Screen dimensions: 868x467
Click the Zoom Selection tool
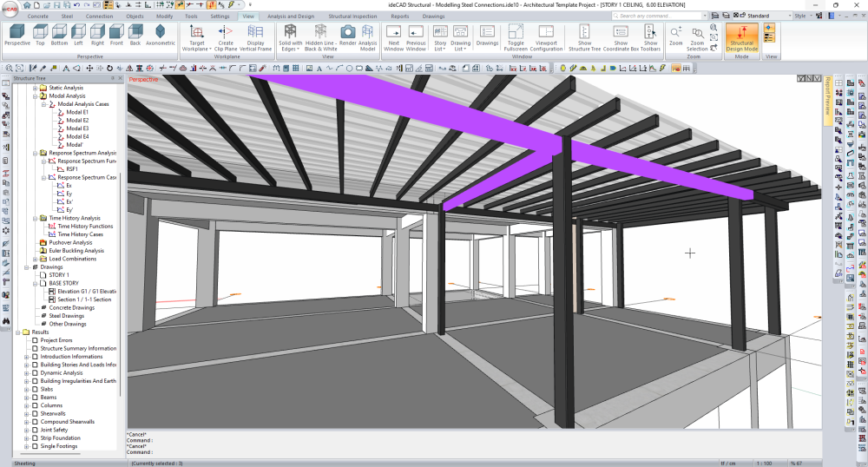pos(697,36)
